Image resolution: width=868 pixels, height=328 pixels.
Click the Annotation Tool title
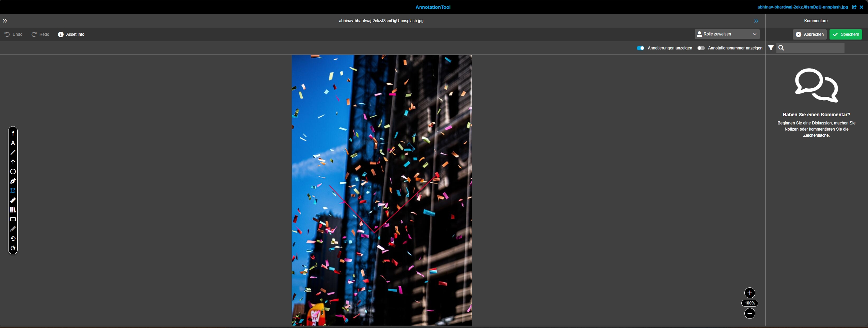pos(433,7)
